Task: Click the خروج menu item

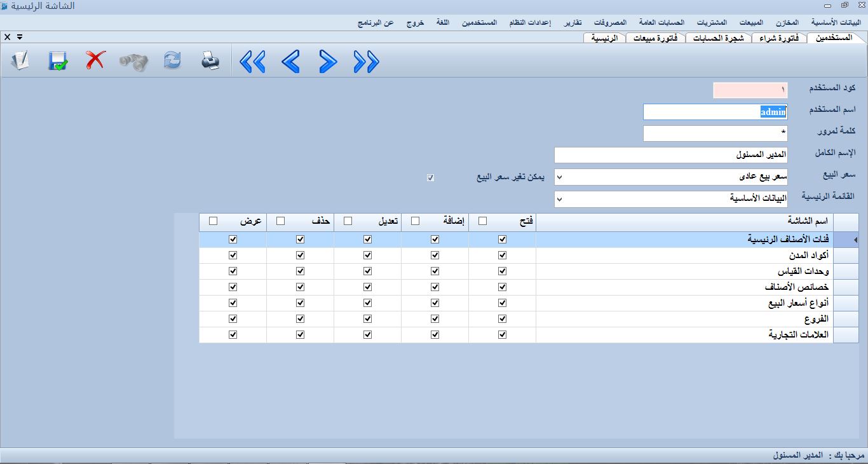Action: point(416,22)
